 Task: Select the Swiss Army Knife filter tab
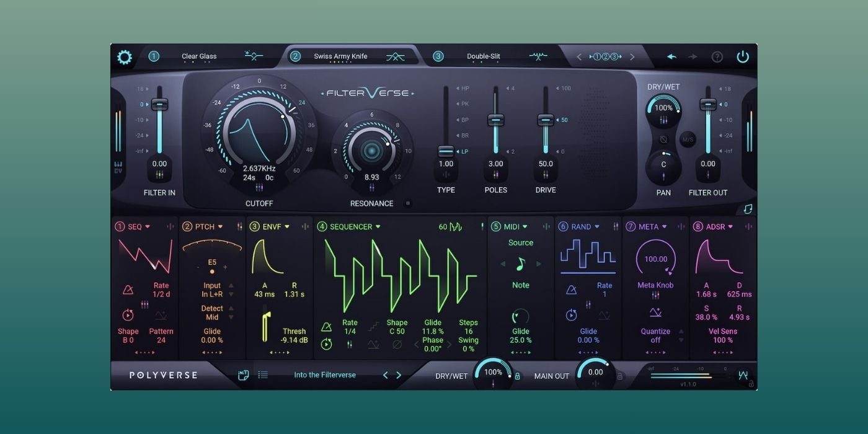pos(340,56)
